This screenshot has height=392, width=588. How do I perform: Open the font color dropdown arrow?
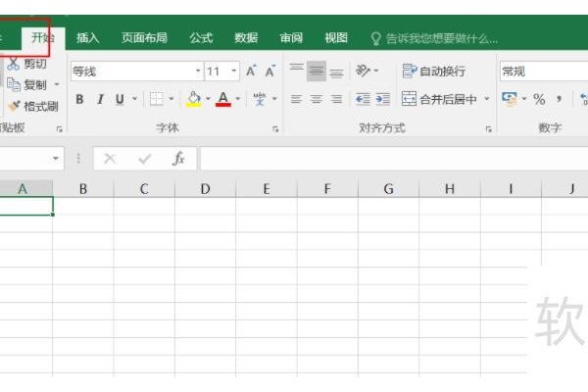click(x=238, y=99)
